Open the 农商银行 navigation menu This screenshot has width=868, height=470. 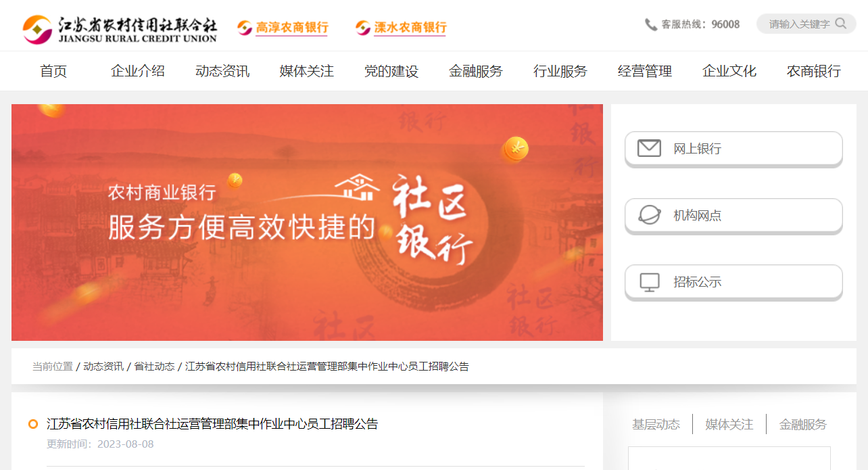pos(814,71)
